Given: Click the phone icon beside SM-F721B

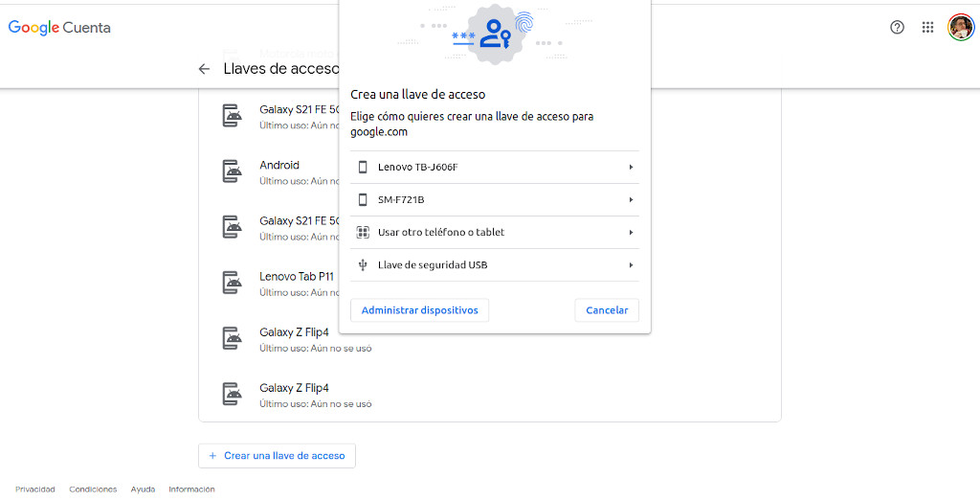Looking at the screenshot, I should pos(363,200).
